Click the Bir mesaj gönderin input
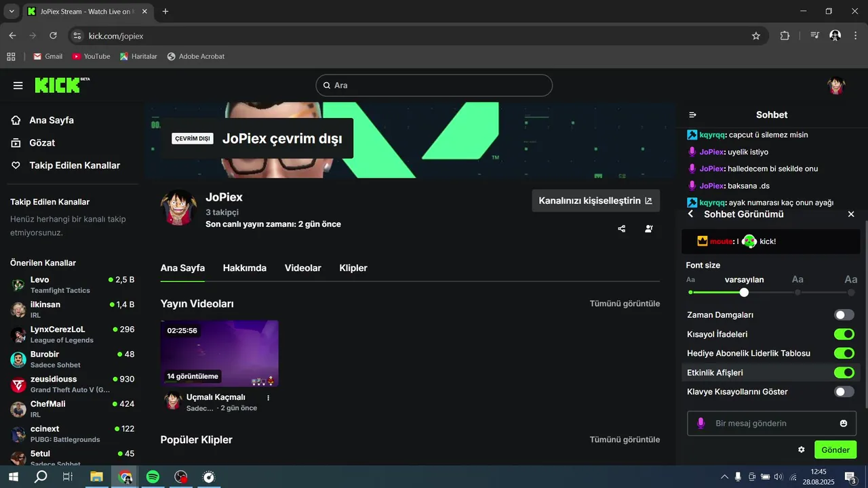Screen dimensions: 868x488 (x=772, y=424)
